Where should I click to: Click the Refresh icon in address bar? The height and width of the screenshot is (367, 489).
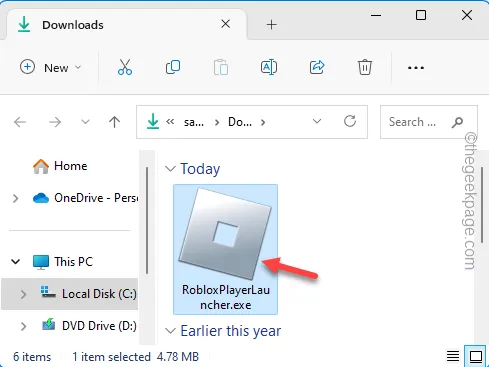350,121
